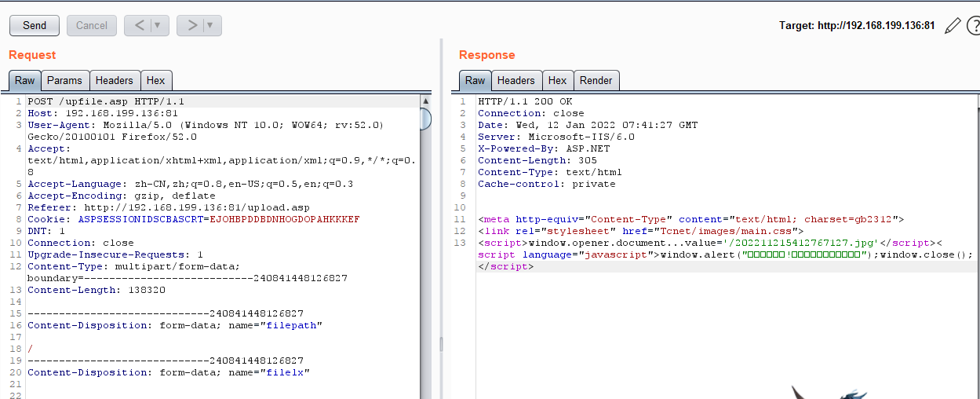Switch to the Request Hex tab
Viewport: 980px width, 399px height.
click(156, 80)
